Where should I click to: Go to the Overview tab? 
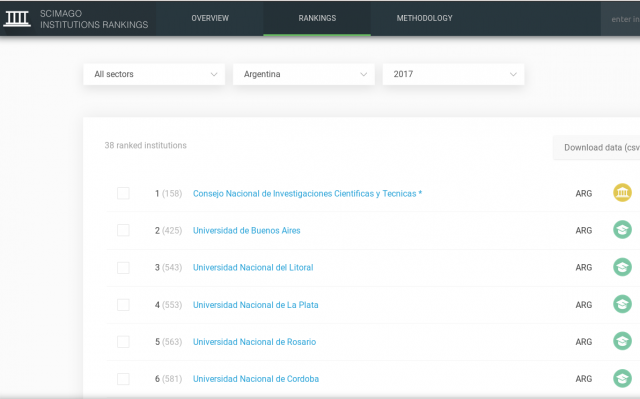pyautogui.click(x=210, y=18)
